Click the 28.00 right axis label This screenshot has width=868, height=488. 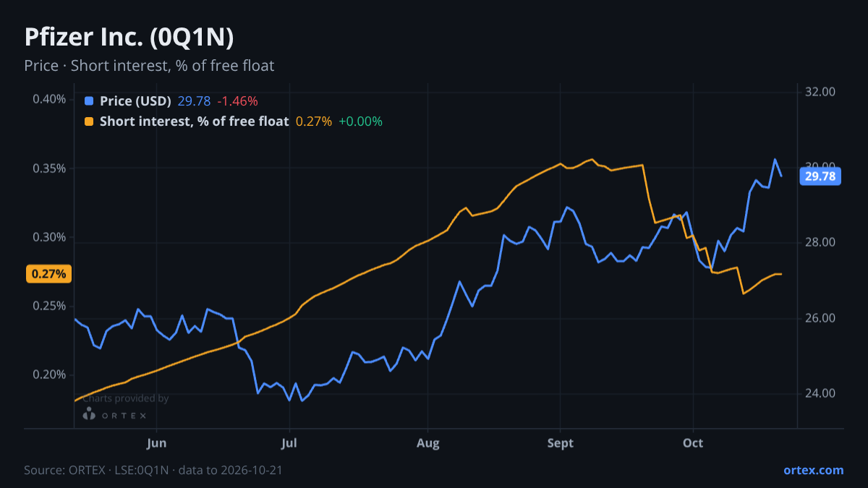tap(820, 242)
